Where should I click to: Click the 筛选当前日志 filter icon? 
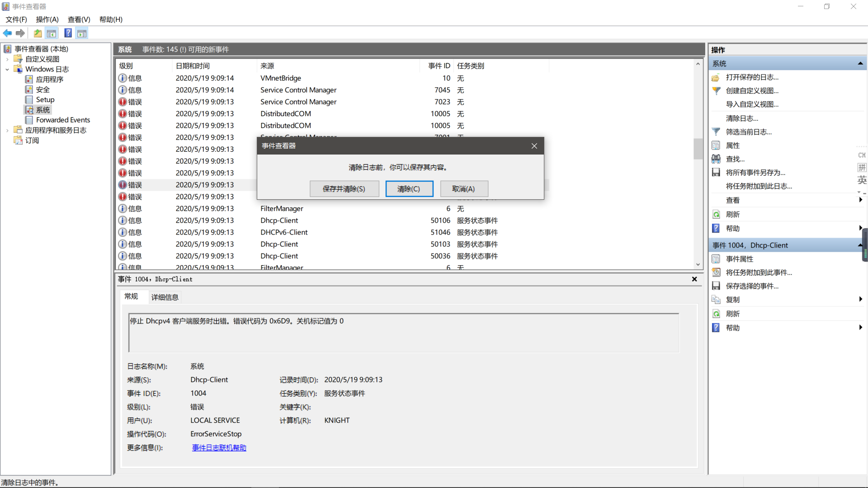(716, 132)
